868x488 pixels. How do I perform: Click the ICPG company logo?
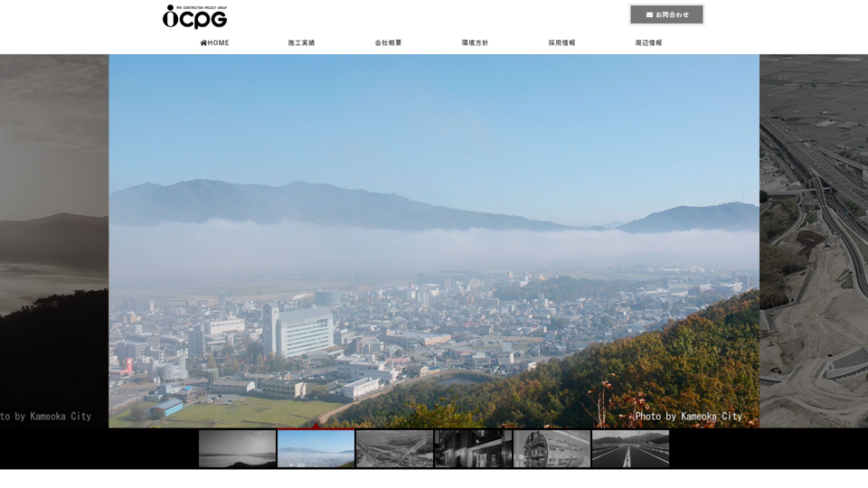[x=194, y=17]
